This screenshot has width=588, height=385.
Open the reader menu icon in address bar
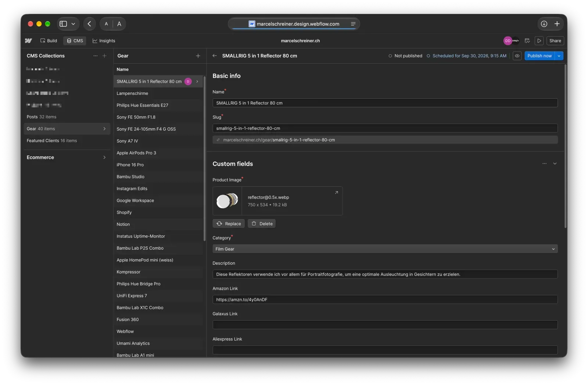click(x=353, y=24)
